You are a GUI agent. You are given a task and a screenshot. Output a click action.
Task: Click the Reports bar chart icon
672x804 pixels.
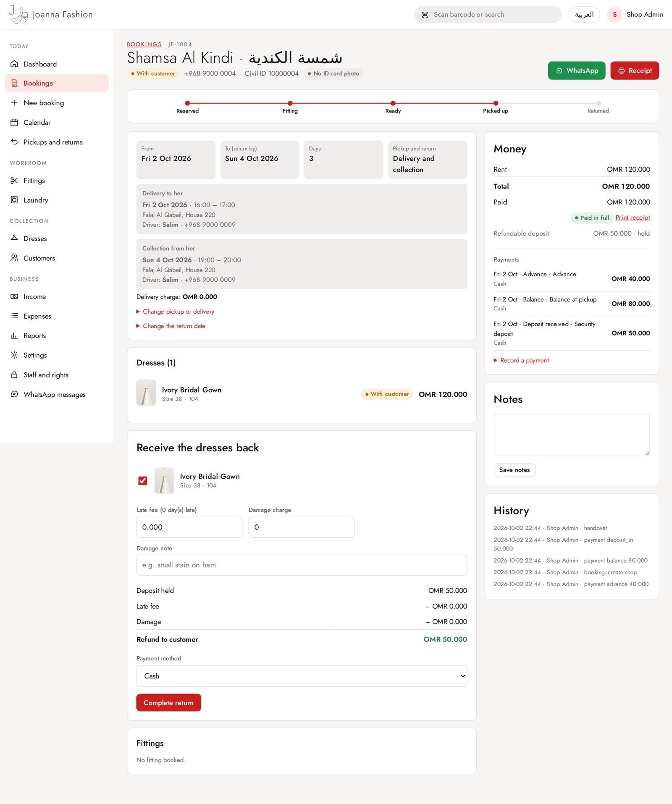click(x=14, y=335)
